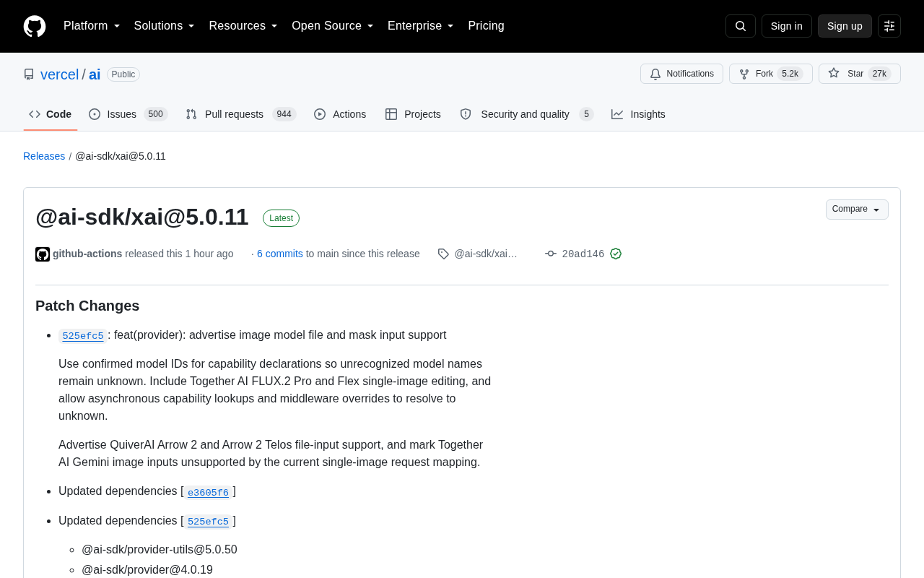Viewport: 924px width, 578px height.
Task: Click the Latest release badge
Action: [281, 218]
